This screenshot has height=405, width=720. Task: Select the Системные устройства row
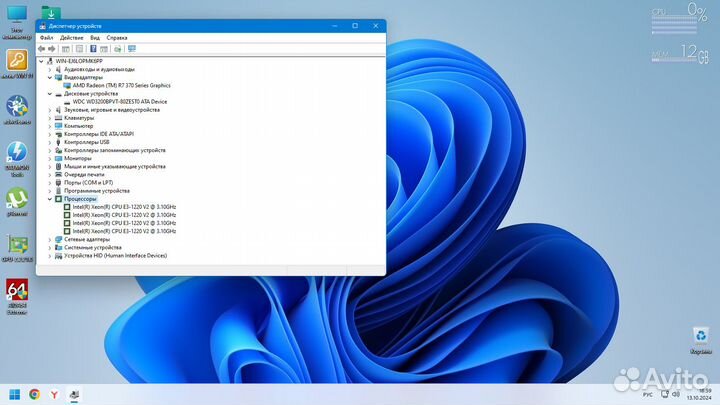(93, 248)
